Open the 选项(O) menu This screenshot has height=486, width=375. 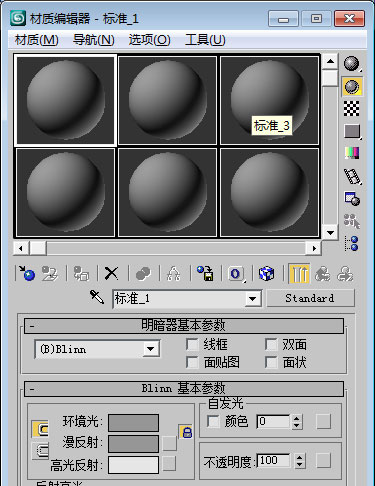[149, 40]
